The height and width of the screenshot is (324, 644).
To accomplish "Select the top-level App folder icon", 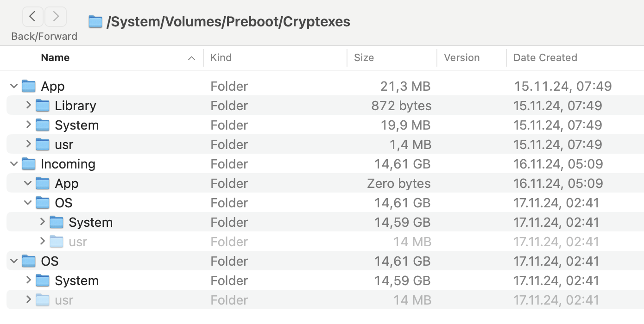I will click(29, 86).
